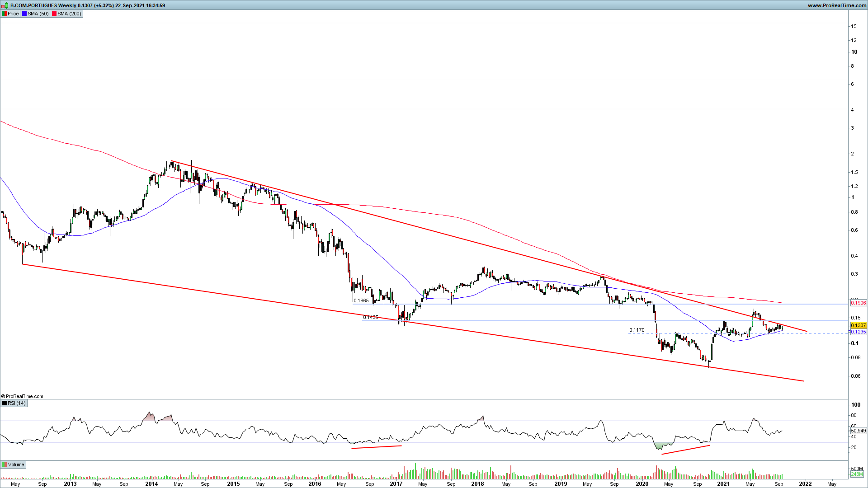Click the candlestick chart icon in title bar
The image size is (868, 488).
pyautogui.click(x=5, y=5)
